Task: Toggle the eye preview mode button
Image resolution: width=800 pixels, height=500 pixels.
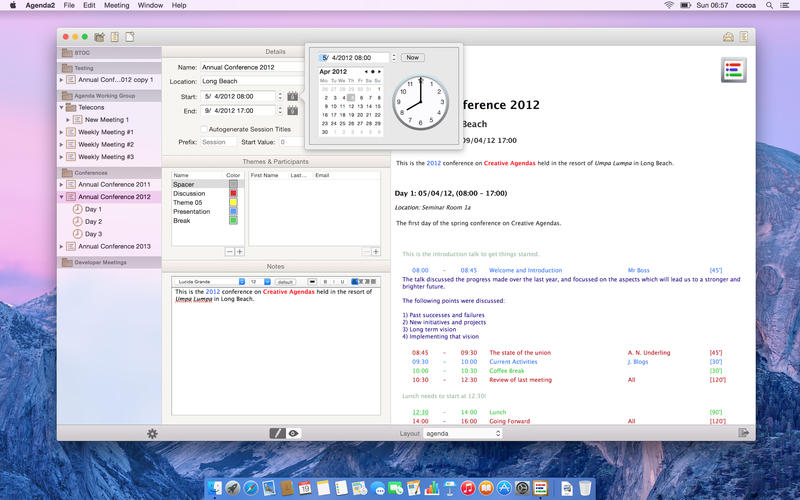Action: coord(293,433)
